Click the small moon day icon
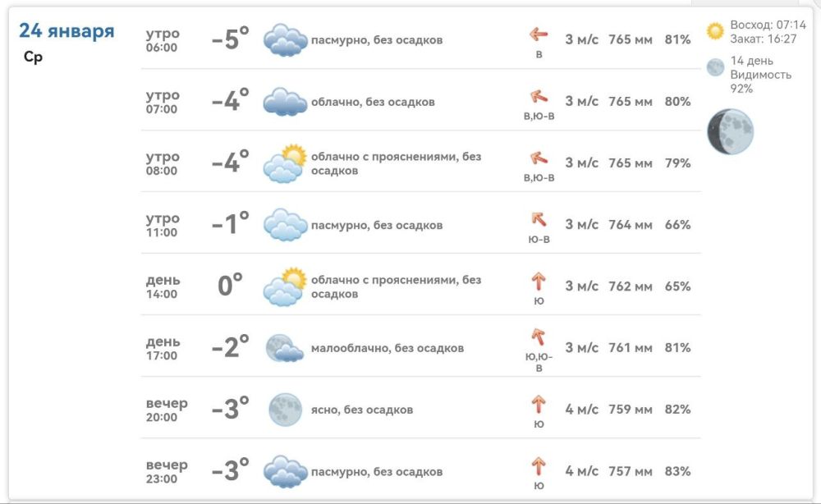This screenshot has height=504, width=821. click(x=715, y=67)
